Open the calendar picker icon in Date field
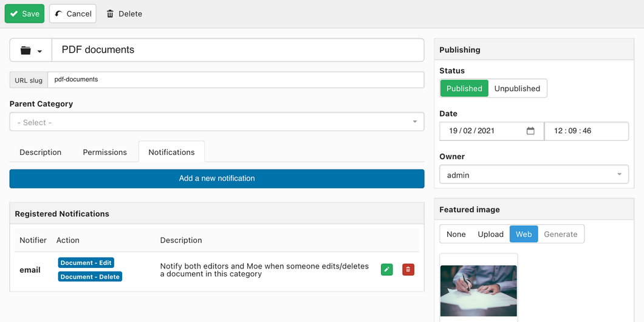 pos(530,131)
